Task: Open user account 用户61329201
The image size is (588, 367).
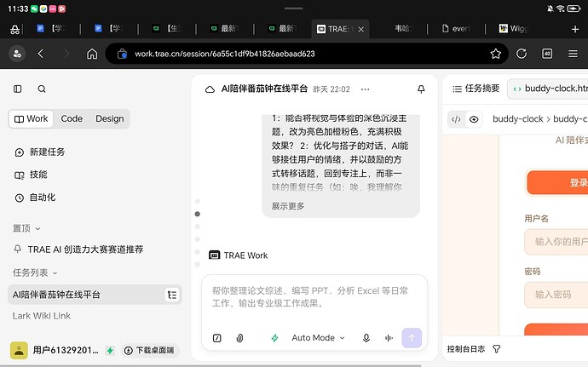Action: (x=55, y=351)
